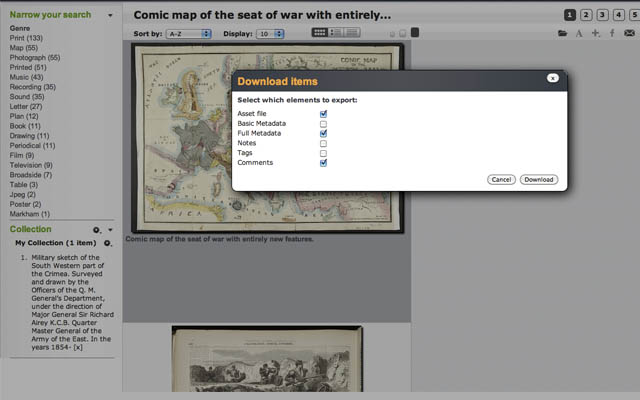Uncheck the Comments checkbox
The height and width of the screenshot is (400, 640).
click(323, 163)
